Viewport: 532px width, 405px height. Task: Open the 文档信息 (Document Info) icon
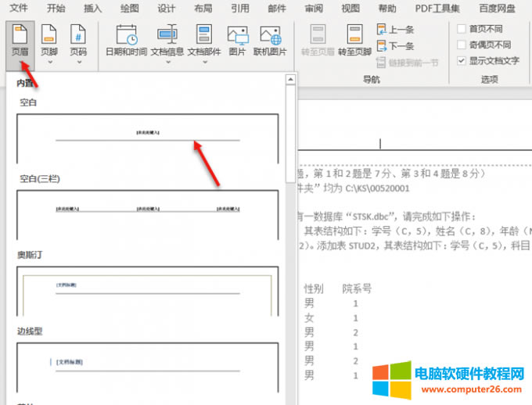(167, 39)
